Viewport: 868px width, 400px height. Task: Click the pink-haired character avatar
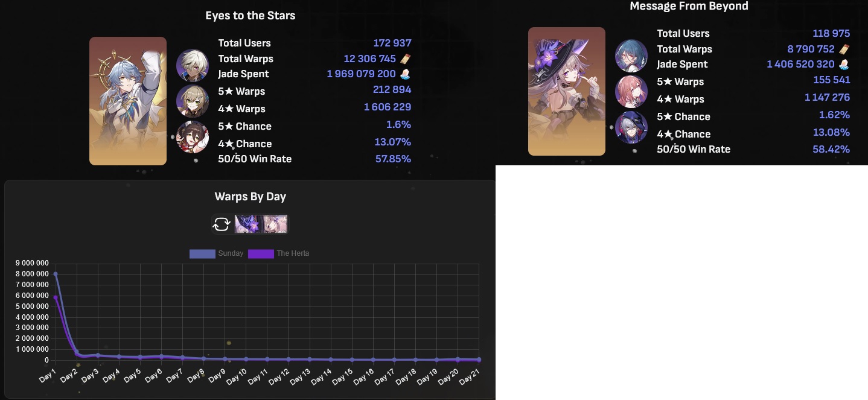(x=631, y=92)
